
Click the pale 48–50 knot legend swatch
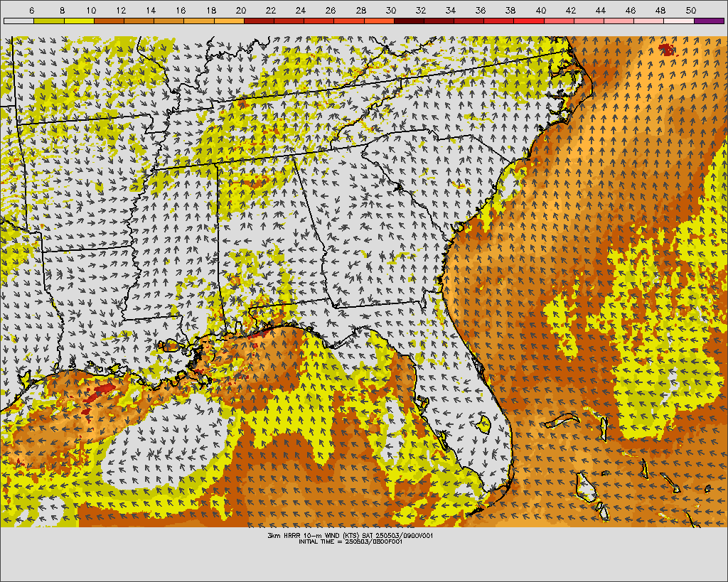(679, 21)
